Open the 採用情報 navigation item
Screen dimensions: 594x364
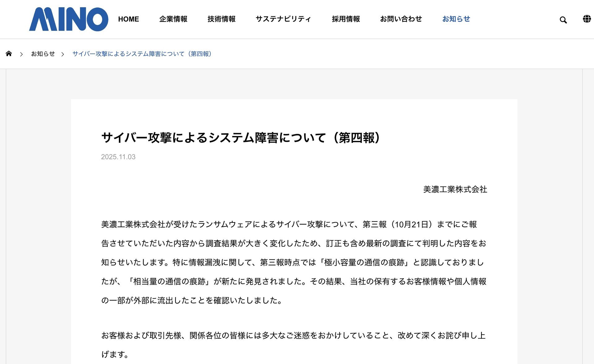(346, 19)
